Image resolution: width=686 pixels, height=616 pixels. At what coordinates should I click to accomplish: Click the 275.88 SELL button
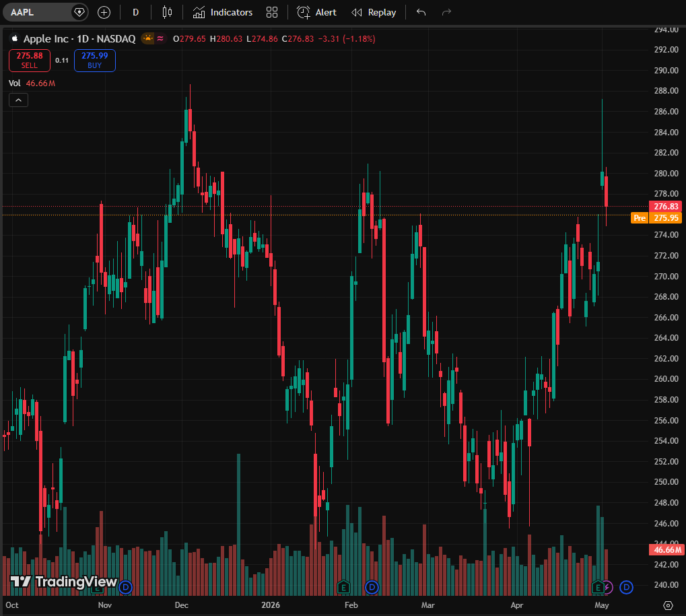(30, 61)
